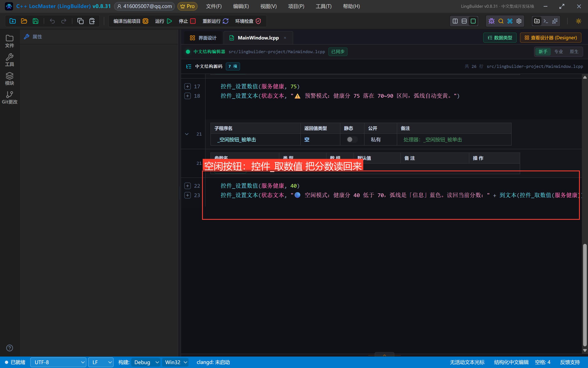The width and height of the screenshot is (588, 368).
Task: Toggle the sun theme icon
Action: [x=579, y=21]
